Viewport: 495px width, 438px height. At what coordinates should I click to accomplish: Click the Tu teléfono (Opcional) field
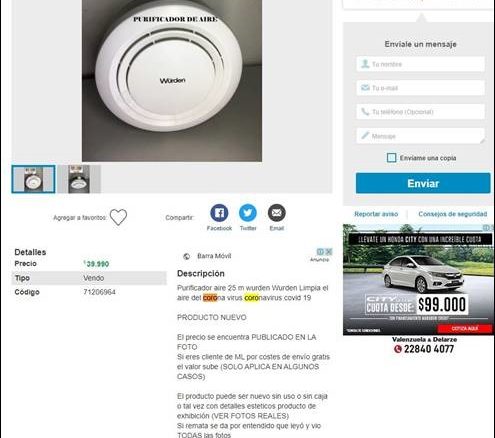tap(420, 112)
